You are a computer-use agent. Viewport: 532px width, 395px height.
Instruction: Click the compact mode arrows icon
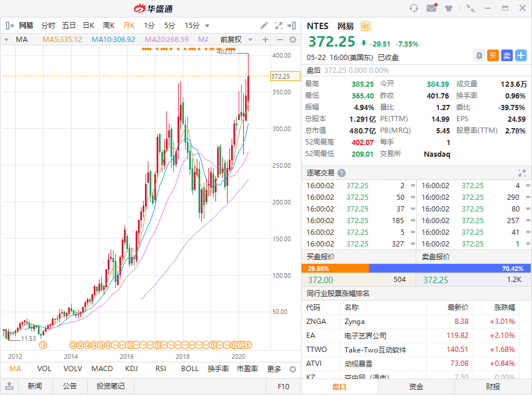[470, 8]
